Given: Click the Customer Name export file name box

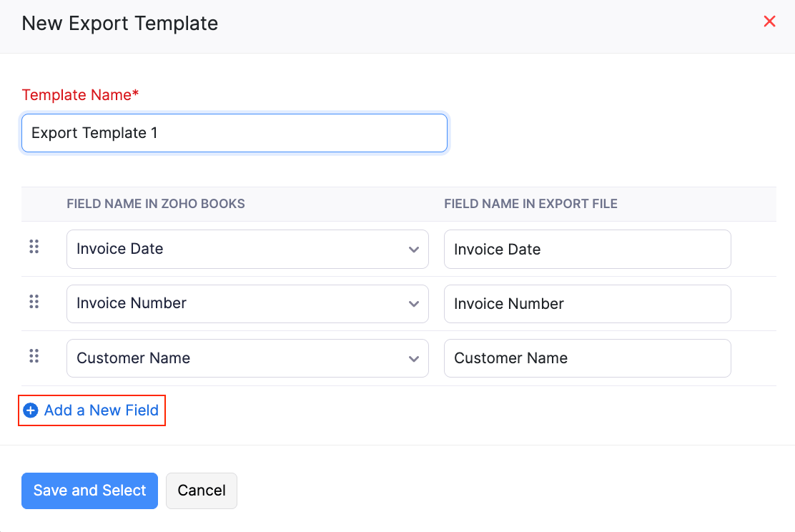Looking at the screenshot, I should (x=587, y=358).
